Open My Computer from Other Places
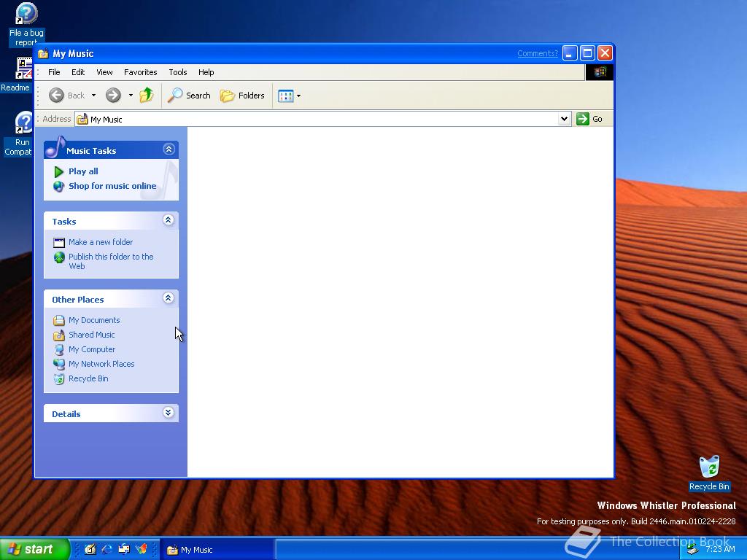 coord(92,349)
